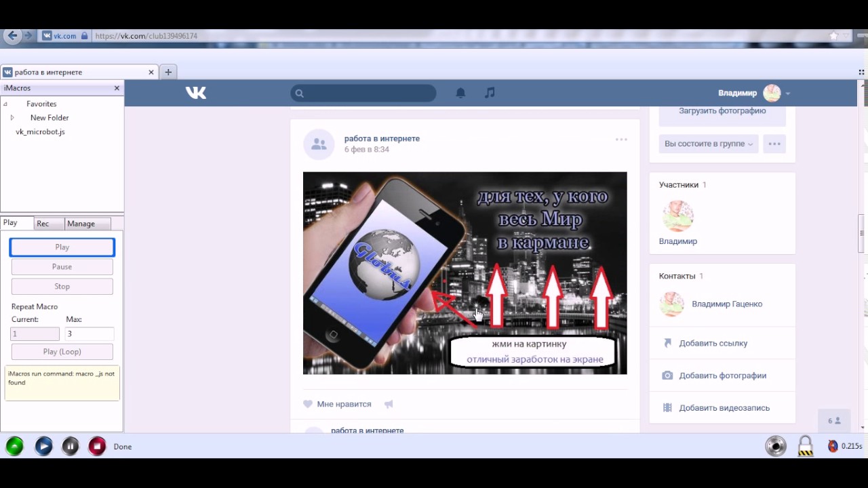Open the Участники members heading
Screen dimensions: 868x488
pos(678,184)
